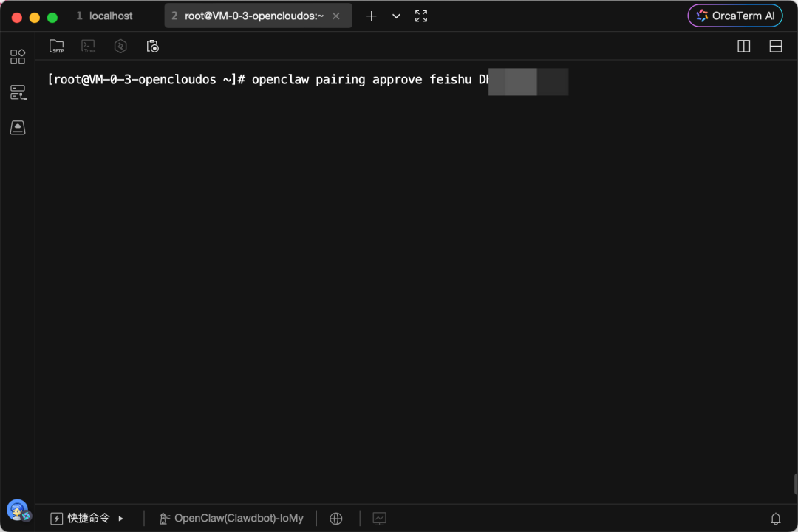Expand the tab list chevron

[x=396, y=16]
